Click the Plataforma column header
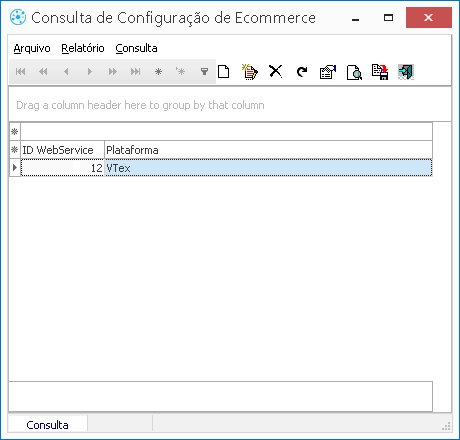The height and width of the screenshot is (440, 460). point(268,150)
